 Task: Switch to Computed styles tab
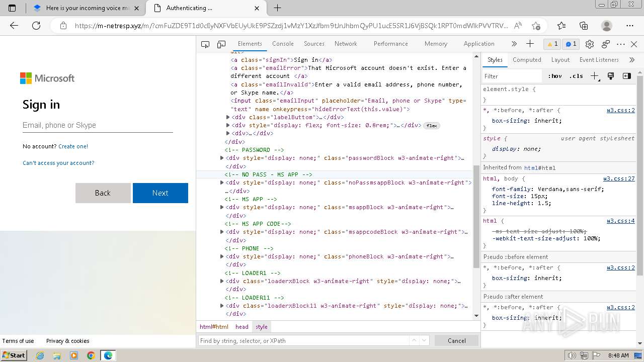527,60
